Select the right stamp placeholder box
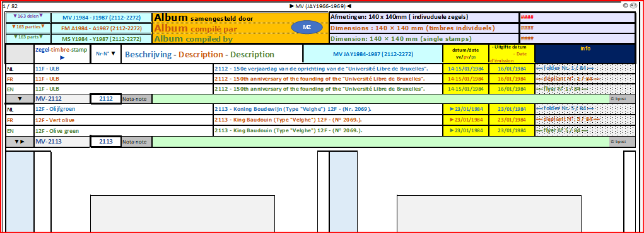Image resolution: width=644 pixels, height=233 pixels. point(489,213)
